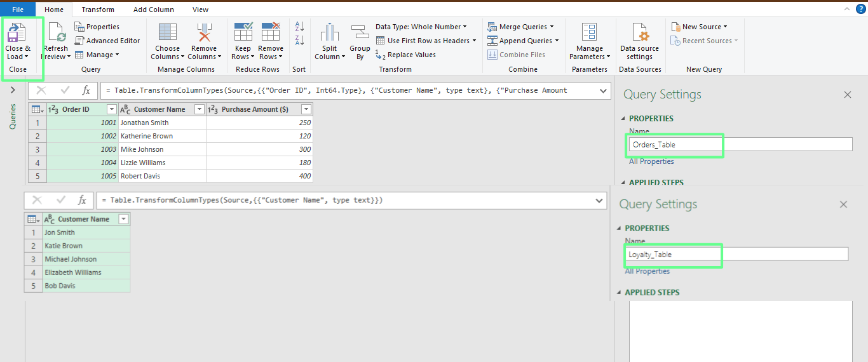Switch to the Home tab

point(54,10)
